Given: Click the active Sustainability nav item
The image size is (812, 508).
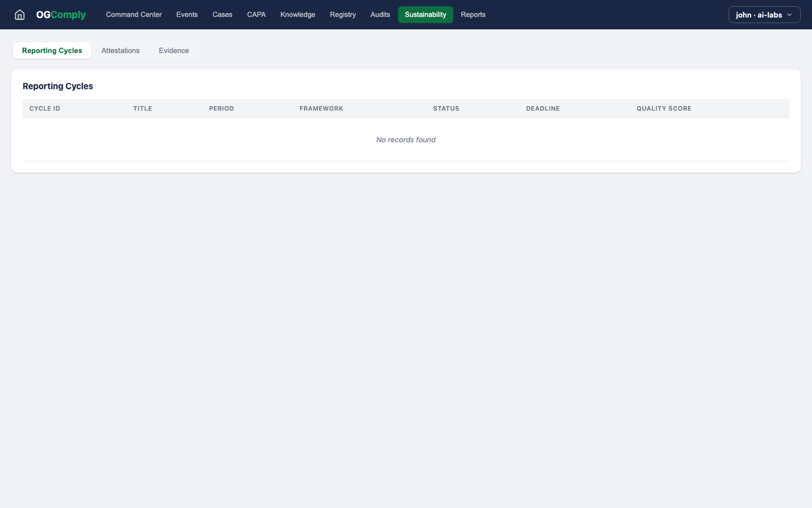Looking at the screenshot, I should pyautogui.click(x=425, y=15).
